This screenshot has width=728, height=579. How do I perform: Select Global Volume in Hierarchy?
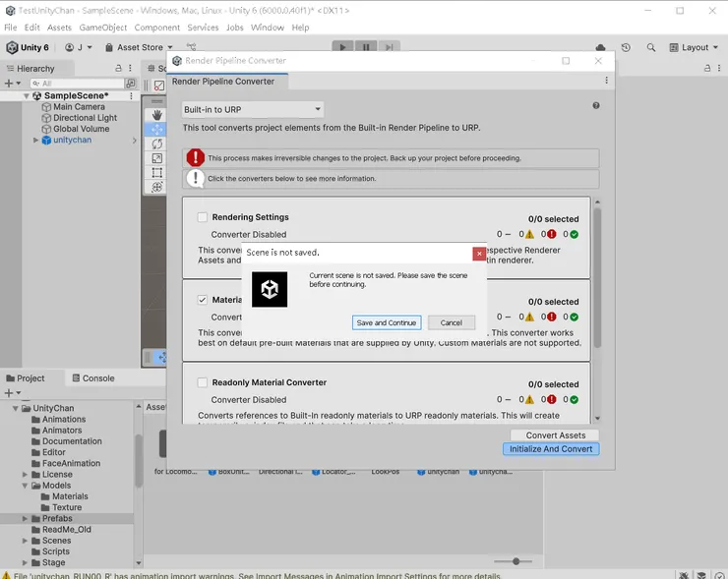coord(82,129)
